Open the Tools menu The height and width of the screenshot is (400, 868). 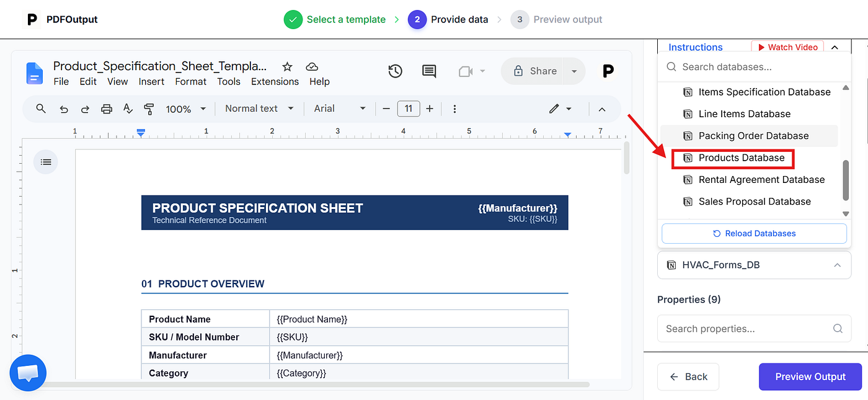click(x=229, y=81)
